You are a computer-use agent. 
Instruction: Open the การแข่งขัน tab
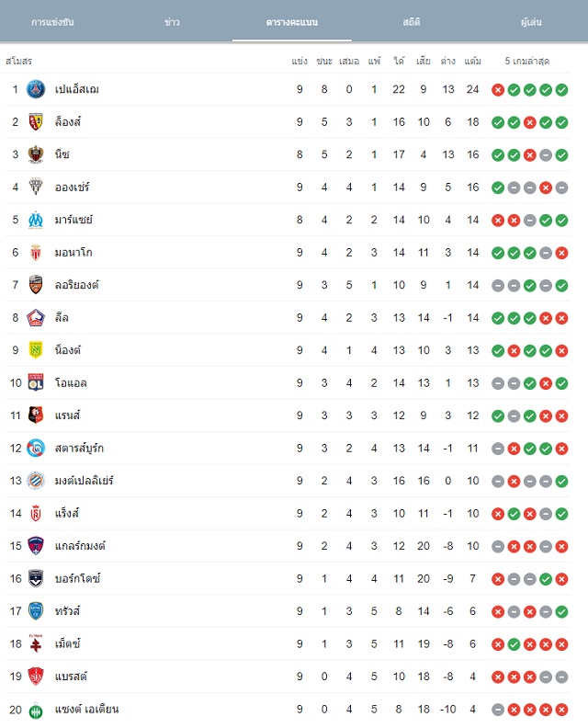coord(52,22)
